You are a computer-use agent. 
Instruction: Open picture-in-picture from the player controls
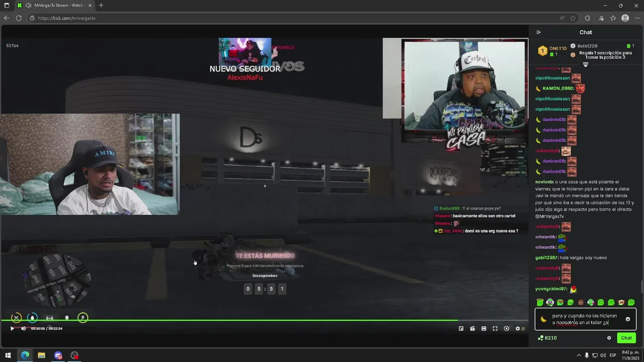coord(461,328)
